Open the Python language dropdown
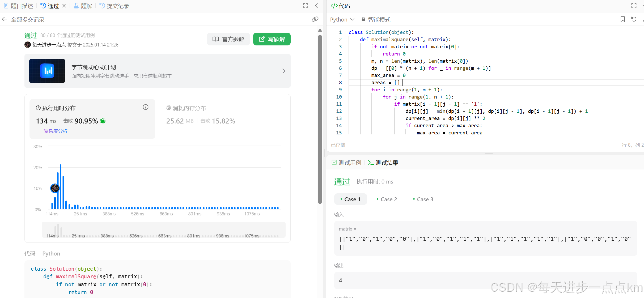 pos(342,19)
